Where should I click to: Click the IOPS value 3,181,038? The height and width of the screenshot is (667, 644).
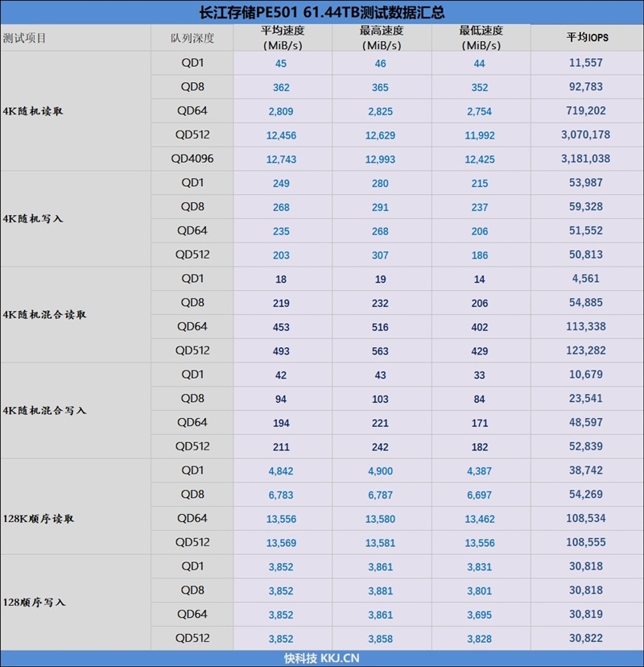586,159
